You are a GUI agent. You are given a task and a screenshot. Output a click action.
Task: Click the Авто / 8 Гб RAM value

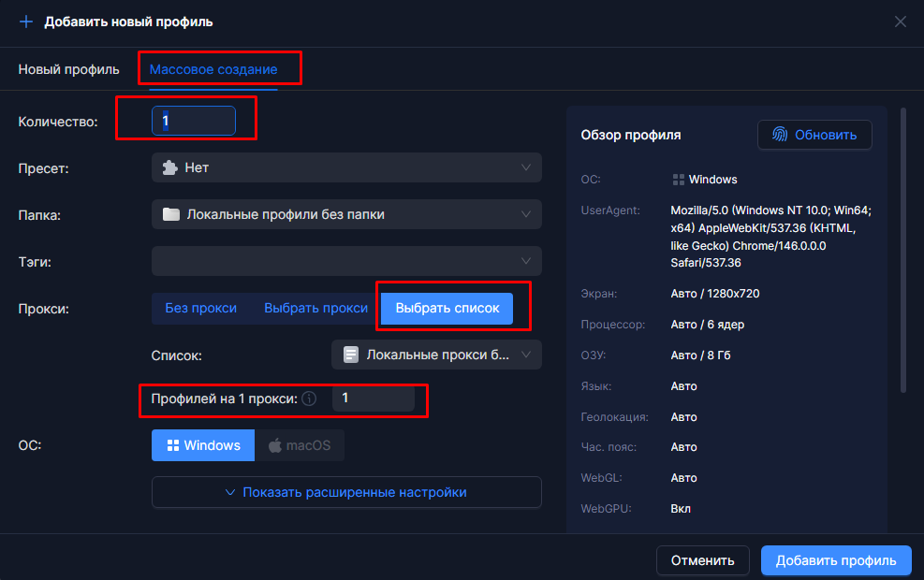click(700, 355)
